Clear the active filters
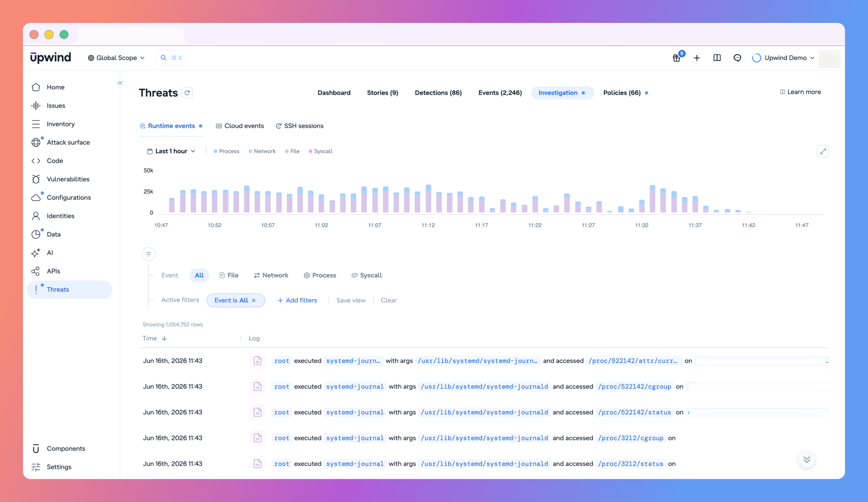This screenshot has width=868, height=502. pyautogui.click(x=389, y=300)
